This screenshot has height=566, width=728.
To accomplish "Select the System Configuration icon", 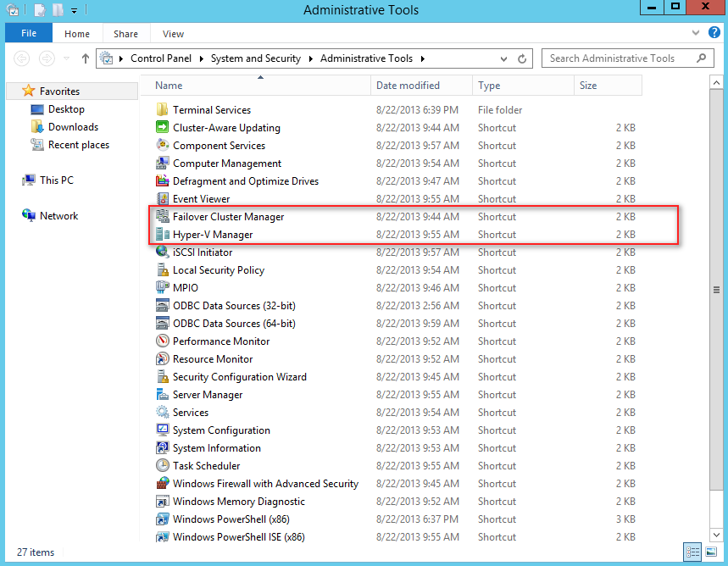I will pyautogui.click(x=162, y=430).
